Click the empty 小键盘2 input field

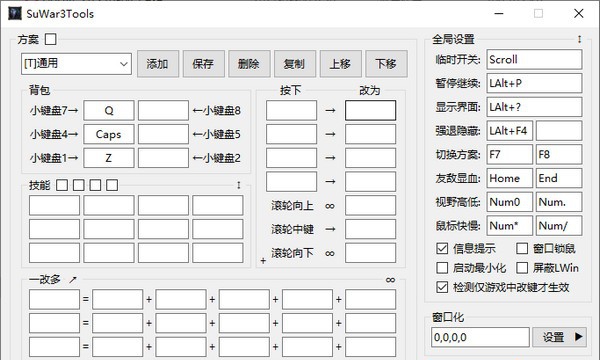coord(163,158)
